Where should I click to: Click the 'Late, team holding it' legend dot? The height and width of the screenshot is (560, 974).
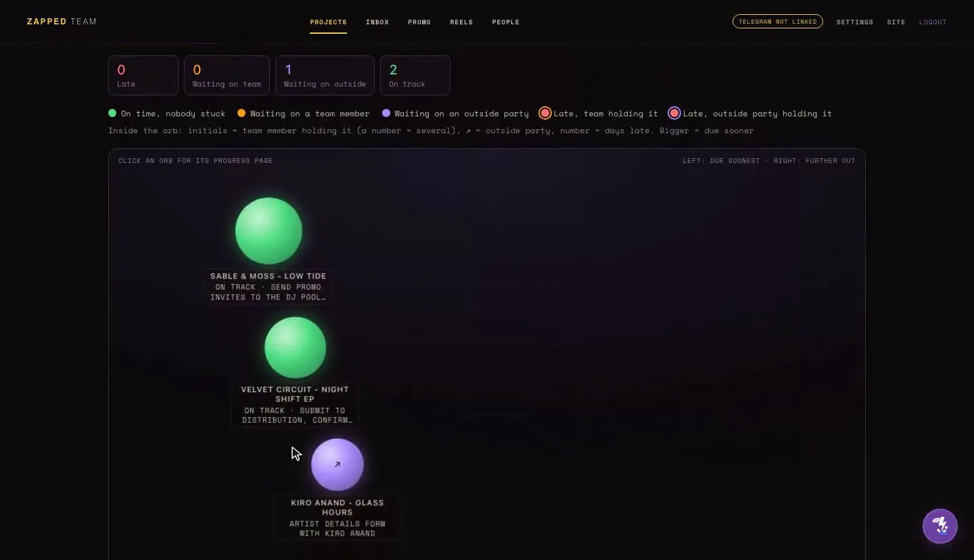tap(545, 113)
